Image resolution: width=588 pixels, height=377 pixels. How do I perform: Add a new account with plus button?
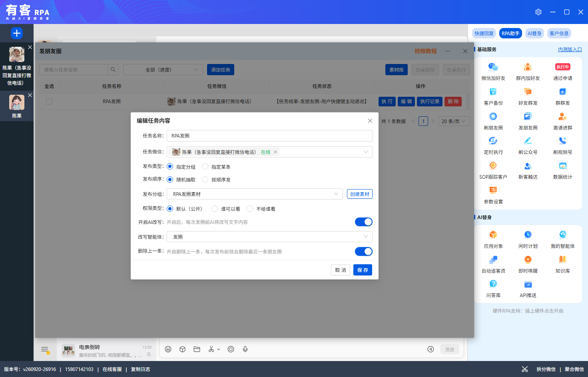(17, 33)
